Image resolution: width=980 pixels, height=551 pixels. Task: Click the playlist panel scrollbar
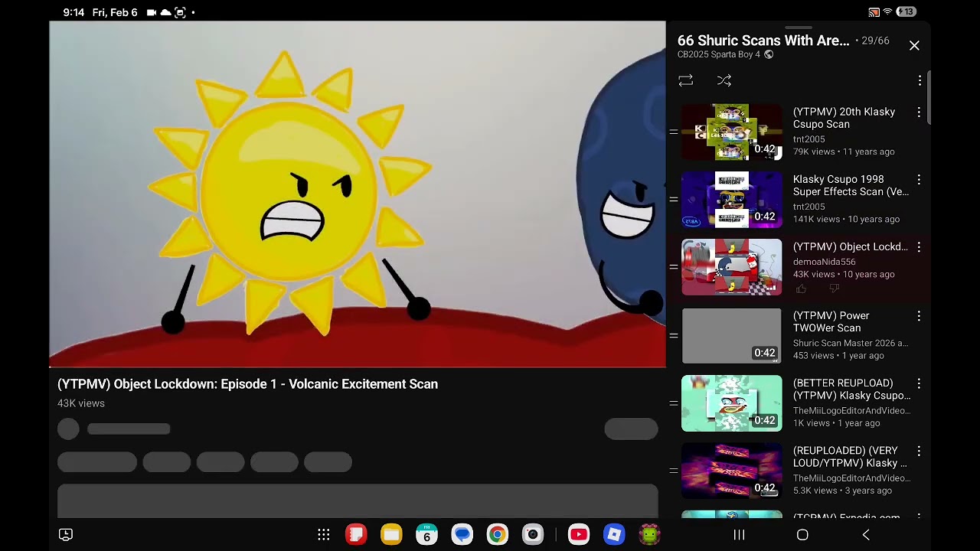pyautogui.click(x=929, y=97)
